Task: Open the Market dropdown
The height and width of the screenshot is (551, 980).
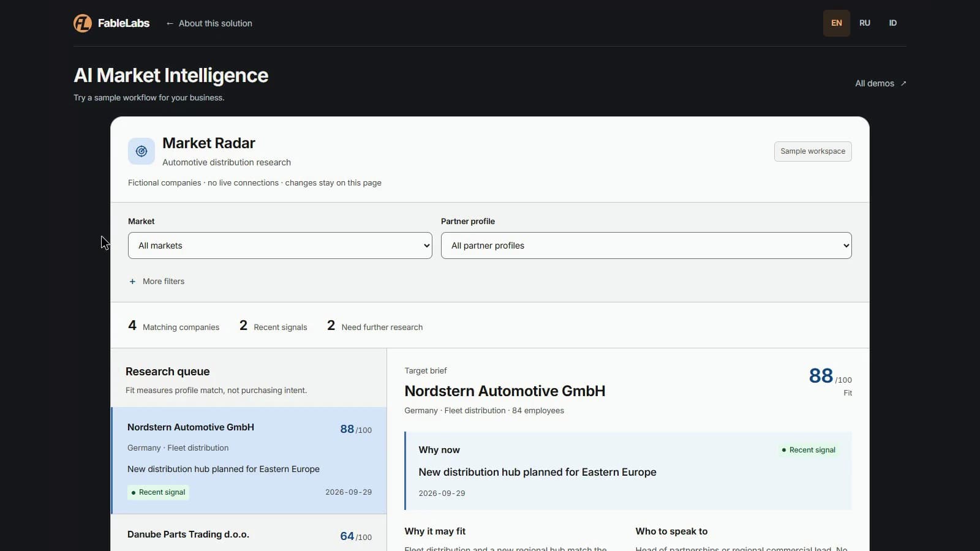Action: pos(280,246)
